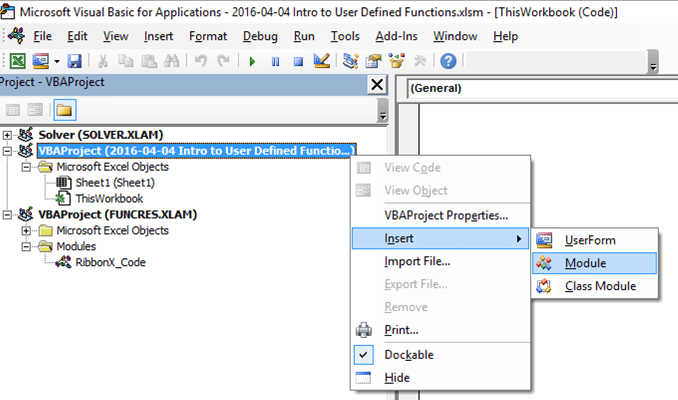The image size is (678, 400).
Task: Click the Reset stop icon
Action: click(298, 61)
